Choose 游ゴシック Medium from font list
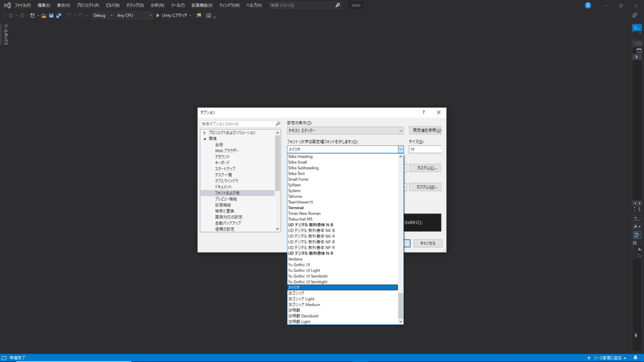Image resolution: width=644 pixels, height=362 pixels. point(342,305)
